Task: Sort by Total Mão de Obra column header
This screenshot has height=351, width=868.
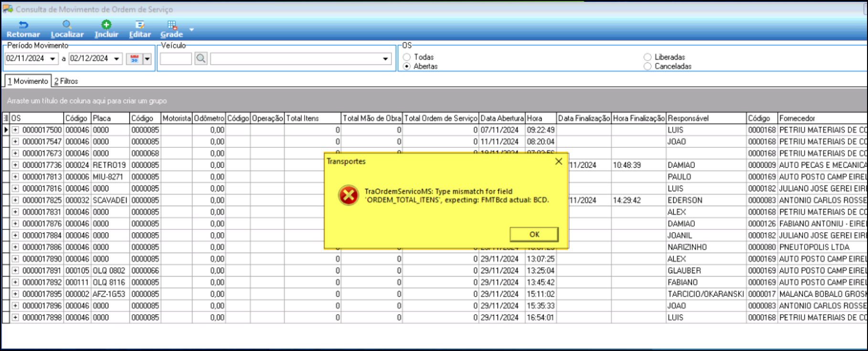Action: coord(372,118)
